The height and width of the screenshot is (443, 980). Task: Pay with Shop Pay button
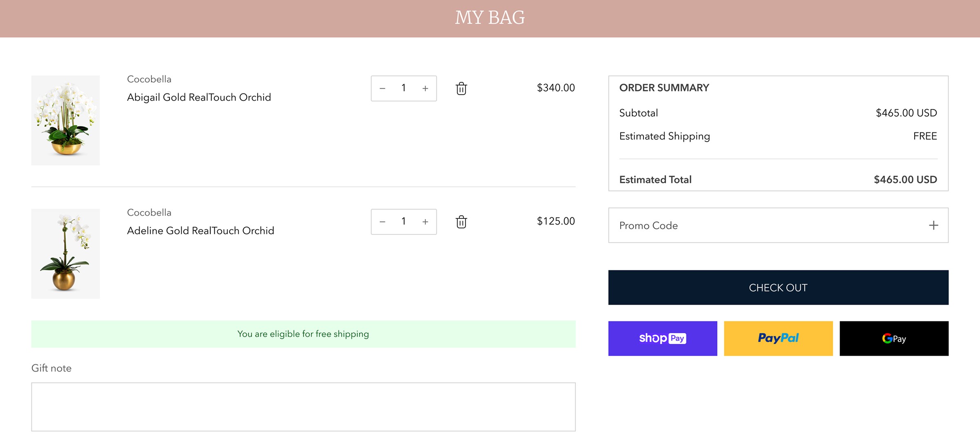662,338
